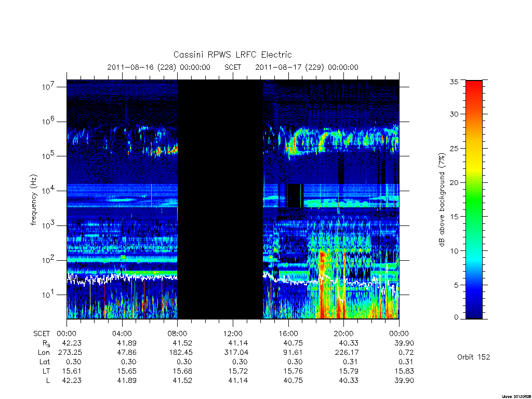Select "40.33" in the L row
Image resolution: width=532 pixels, height=399 pixels.
point(349,380)
